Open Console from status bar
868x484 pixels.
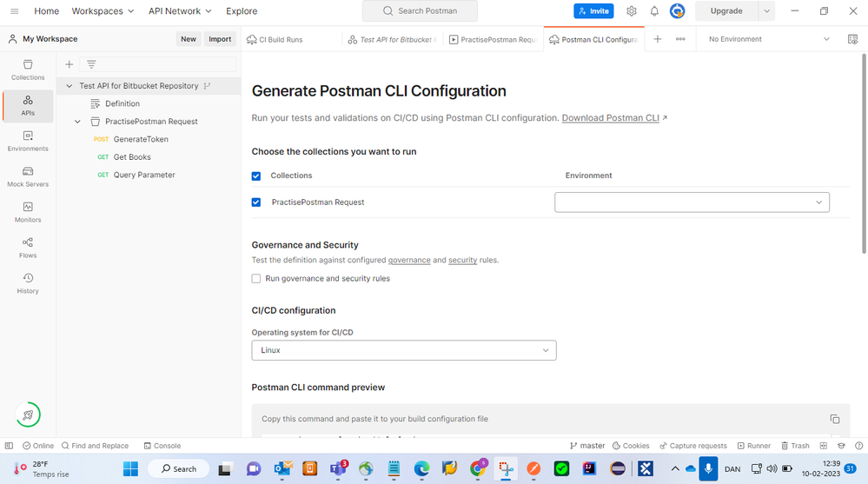162,446
